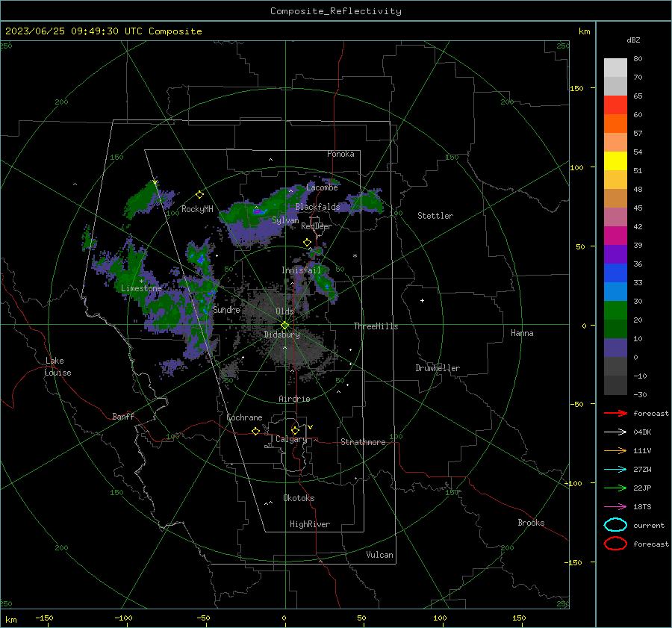Select the RockyMH label
This screenshot has height=628, width=672.
[197, 209]
